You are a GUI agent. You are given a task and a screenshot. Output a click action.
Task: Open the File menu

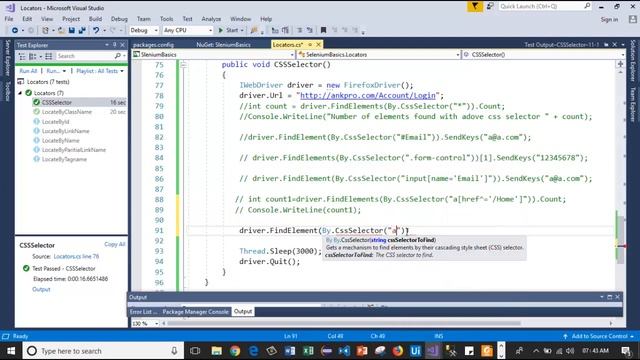coord(9,19)
